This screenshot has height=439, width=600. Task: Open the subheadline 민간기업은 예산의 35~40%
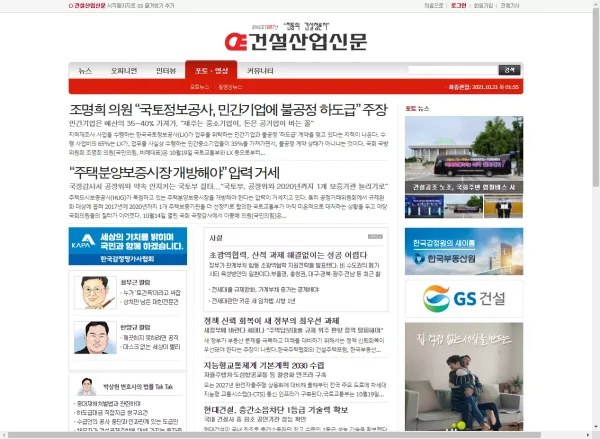click(x=191, y=123)
